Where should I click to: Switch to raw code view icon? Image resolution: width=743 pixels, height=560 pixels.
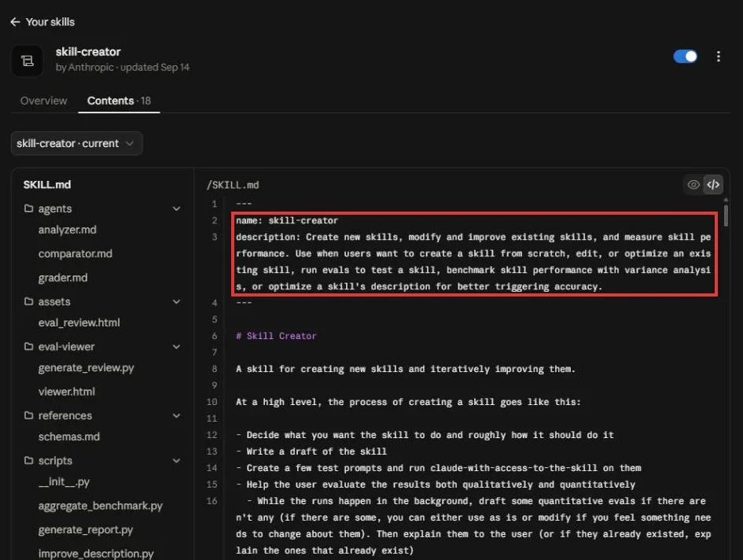pyautogui.click(x=713, y=185)
